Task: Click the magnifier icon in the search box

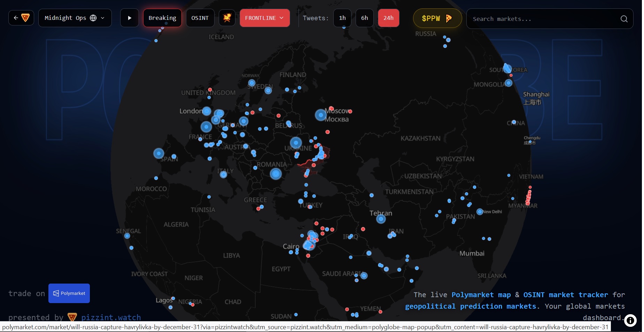Action: point(624,19)
